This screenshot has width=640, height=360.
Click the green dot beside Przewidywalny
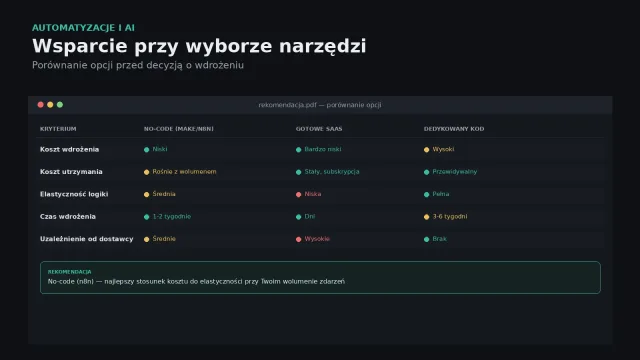click(427, 172)
